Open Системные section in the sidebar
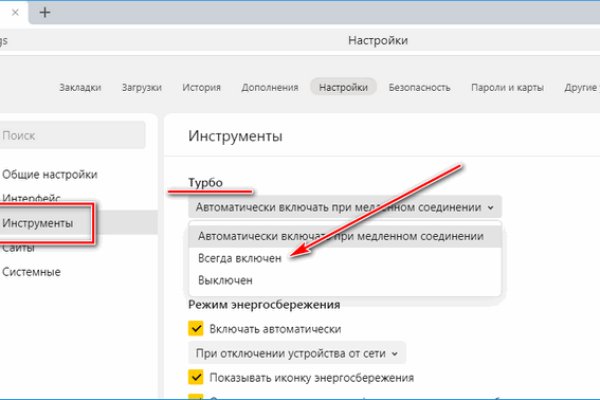 coord(32,271)
